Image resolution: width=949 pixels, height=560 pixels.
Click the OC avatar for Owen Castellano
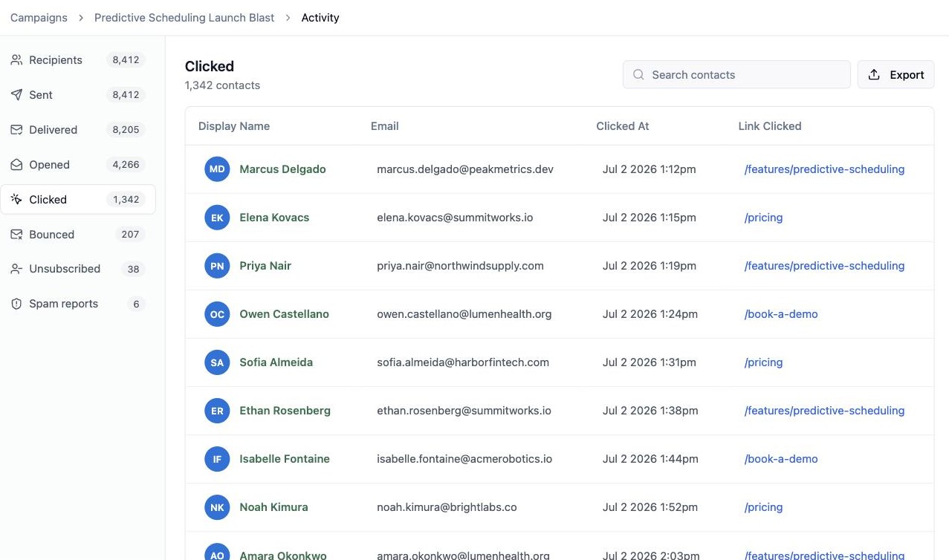(x=217, y=314)
